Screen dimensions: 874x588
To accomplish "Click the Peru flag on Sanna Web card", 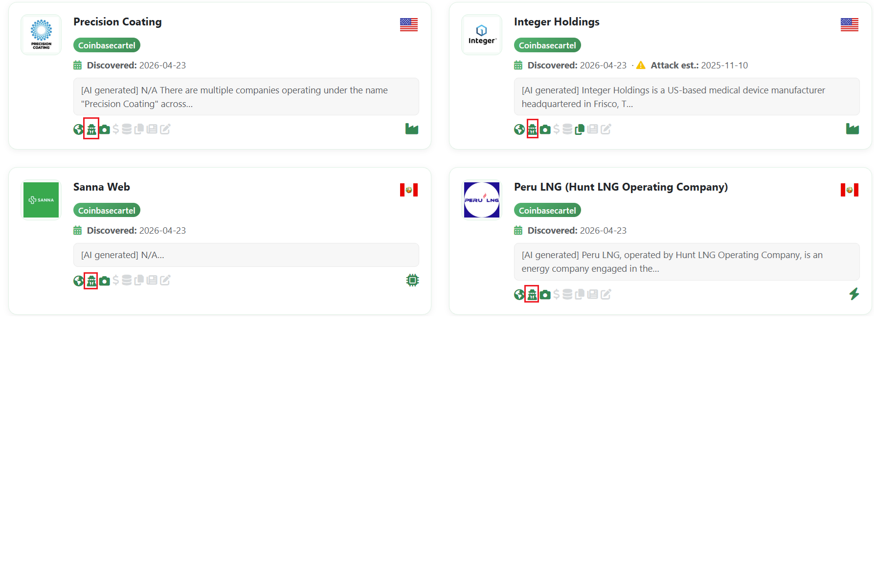I will [408, 190].
